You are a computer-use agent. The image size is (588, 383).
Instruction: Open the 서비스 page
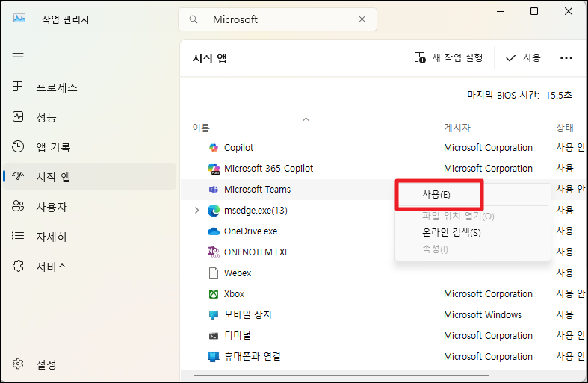[90, 267]
